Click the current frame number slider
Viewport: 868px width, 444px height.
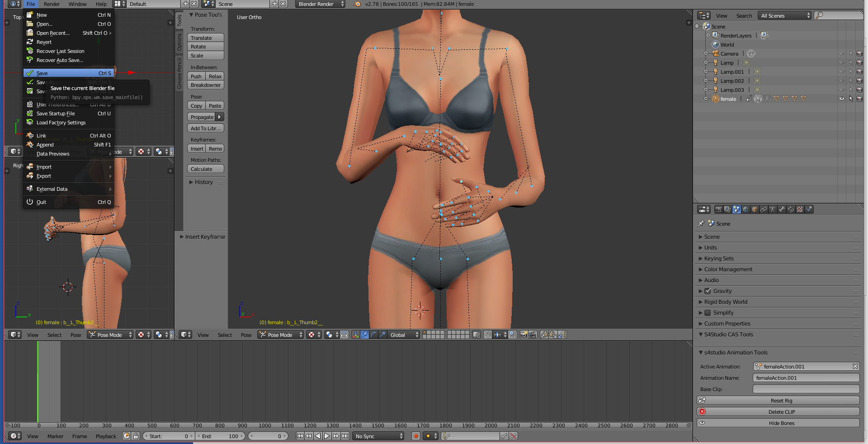[x=268, y=436]
